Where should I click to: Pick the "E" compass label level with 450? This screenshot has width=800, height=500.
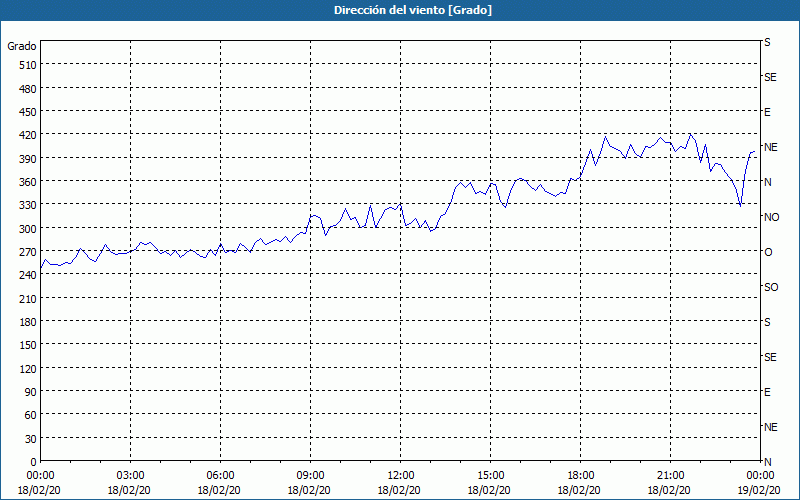point(767,112)
